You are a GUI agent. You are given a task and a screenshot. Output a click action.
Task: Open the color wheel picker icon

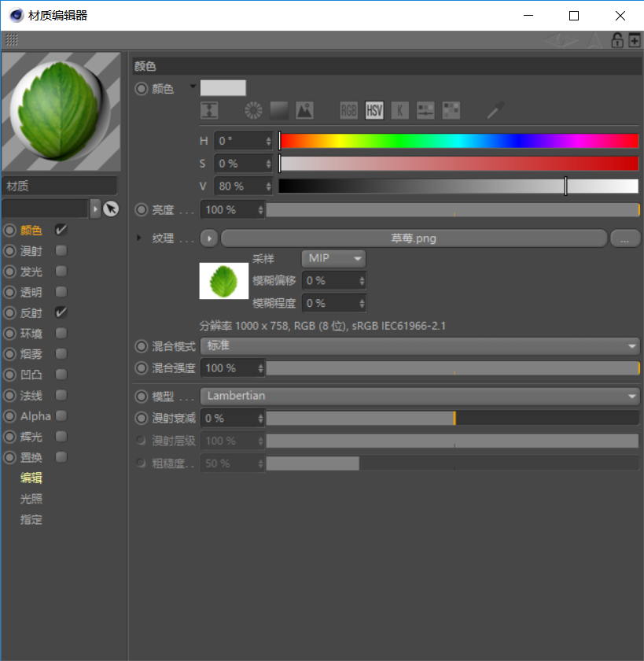coord(252,110)
